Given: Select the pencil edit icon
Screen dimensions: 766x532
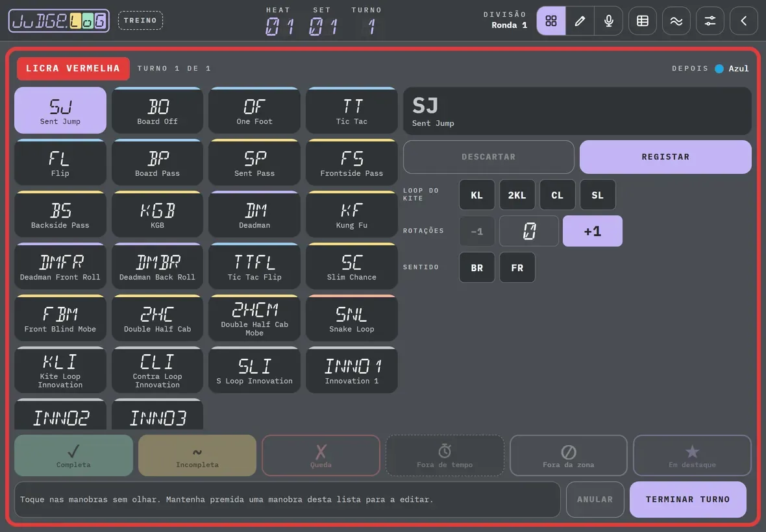Looking at the screenshot, I should [580, 21].
